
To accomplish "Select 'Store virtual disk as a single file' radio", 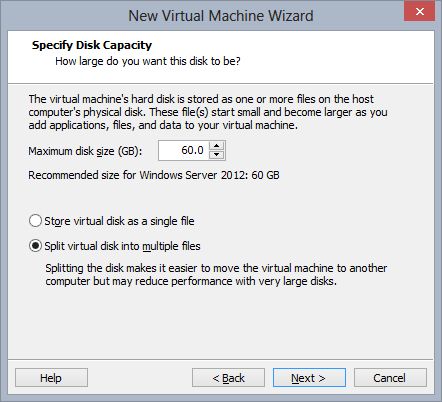I will pyautogui.click(x=35, y=221).
